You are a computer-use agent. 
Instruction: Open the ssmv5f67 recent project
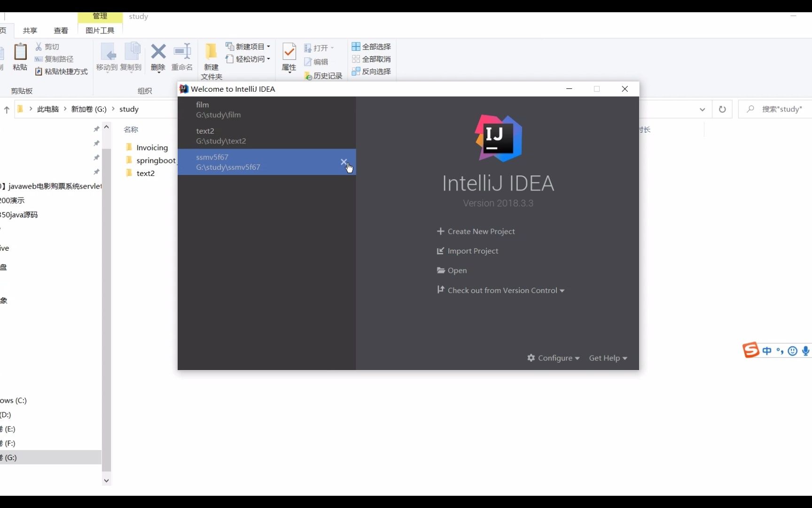click(266, 162)
